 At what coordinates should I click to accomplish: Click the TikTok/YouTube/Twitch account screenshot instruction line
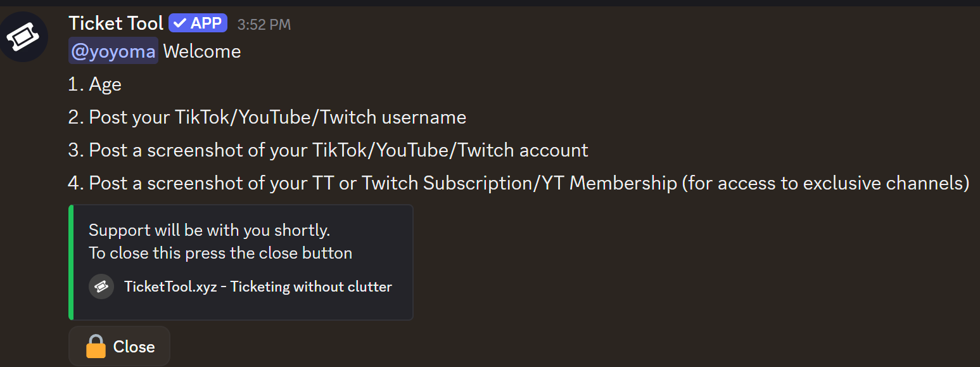[328, 150]
